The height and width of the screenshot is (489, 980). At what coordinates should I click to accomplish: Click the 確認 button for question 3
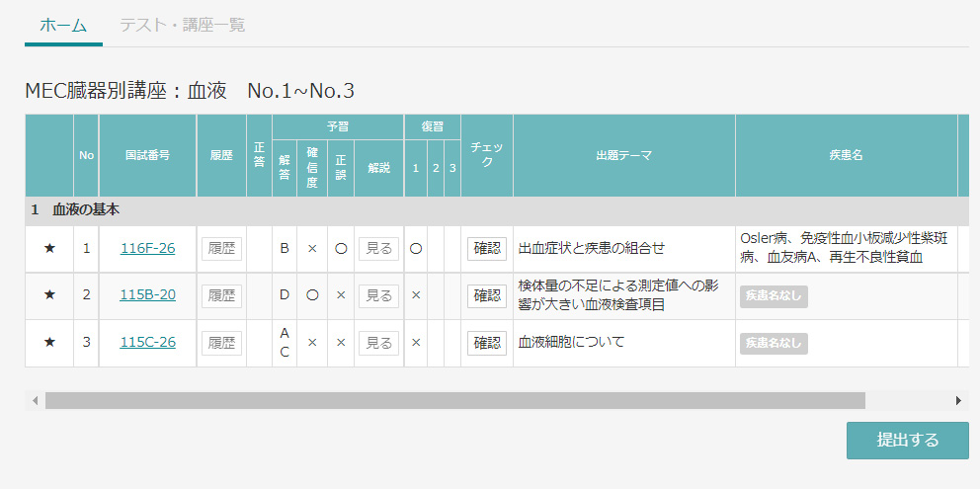pyautogui.click(x=487, y=343)
